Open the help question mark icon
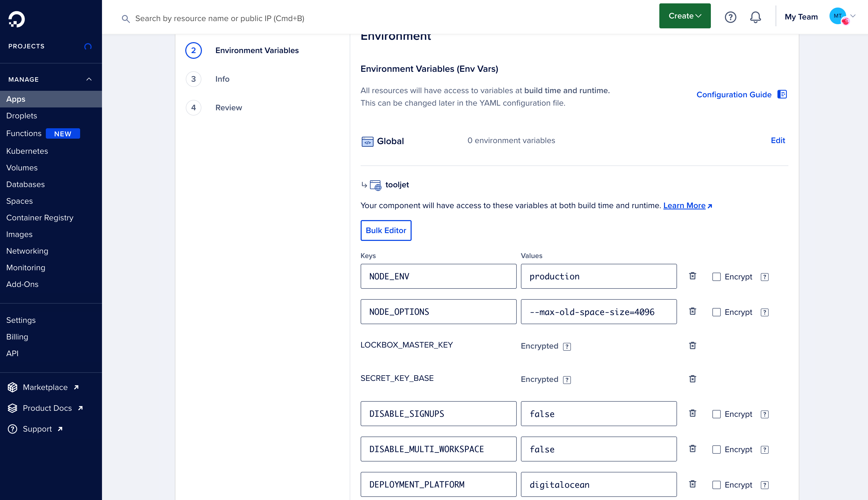 tap(730, 17)
